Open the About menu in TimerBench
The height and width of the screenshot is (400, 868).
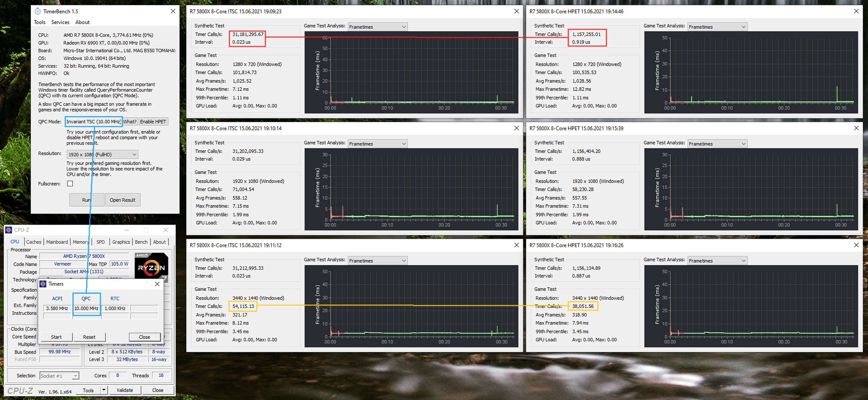click(82, 22)
